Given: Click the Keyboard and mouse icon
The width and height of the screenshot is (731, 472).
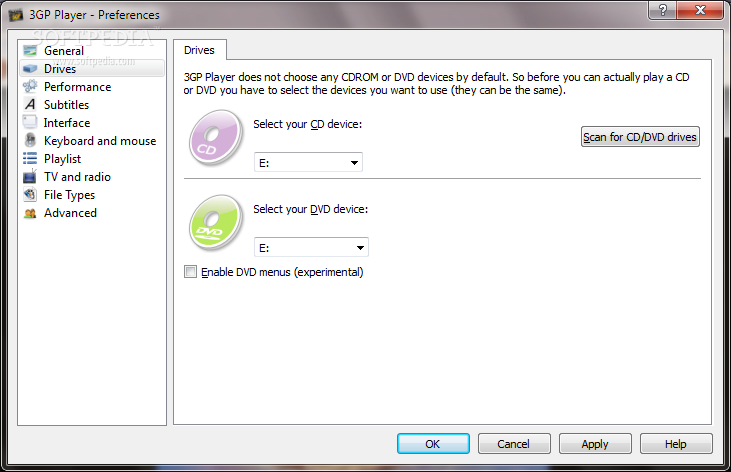Looking at the screenshot, I should [x=30, y=140].
